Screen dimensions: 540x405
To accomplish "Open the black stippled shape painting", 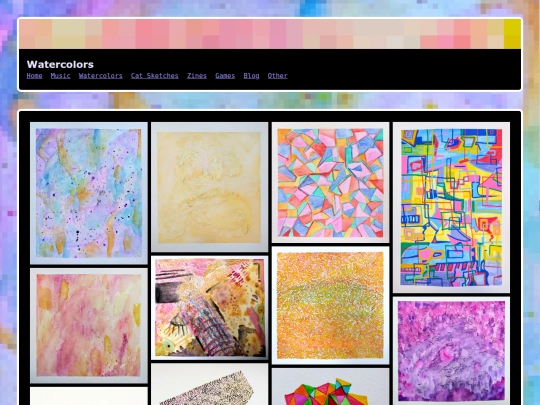I will click(209, 384).
